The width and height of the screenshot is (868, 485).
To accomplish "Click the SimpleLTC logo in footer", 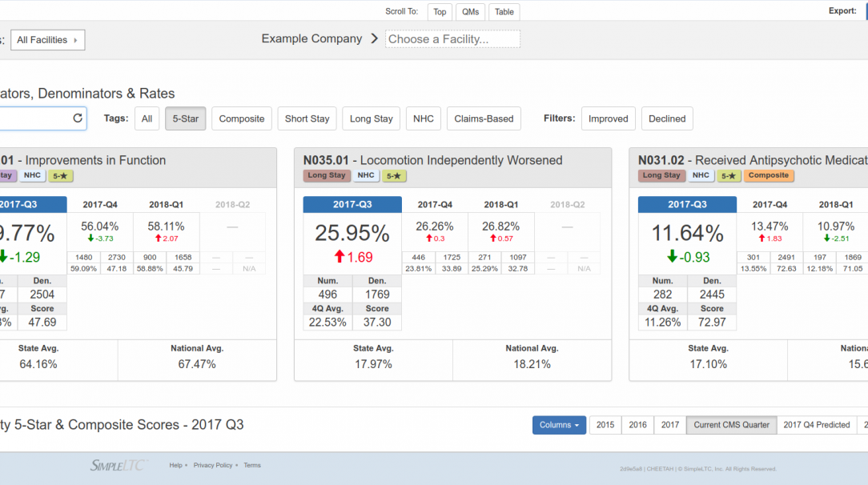I will coord(119,466).
